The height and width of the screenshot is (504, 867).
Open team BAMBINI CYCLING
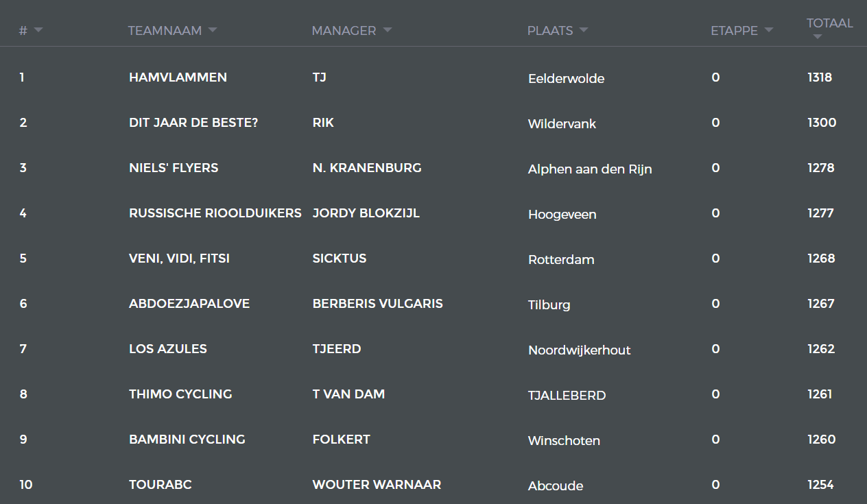187,440
